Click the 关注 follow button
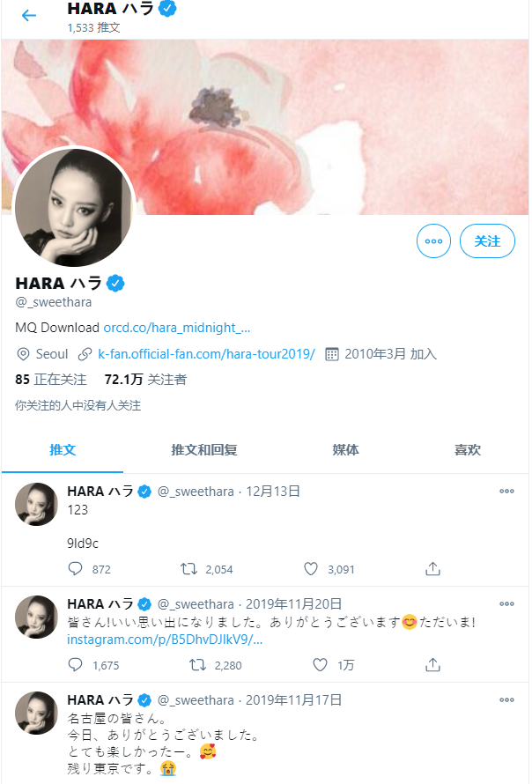The width and height of the screenshot is (532, 784). pyautogui.click(x=487, y=241)
